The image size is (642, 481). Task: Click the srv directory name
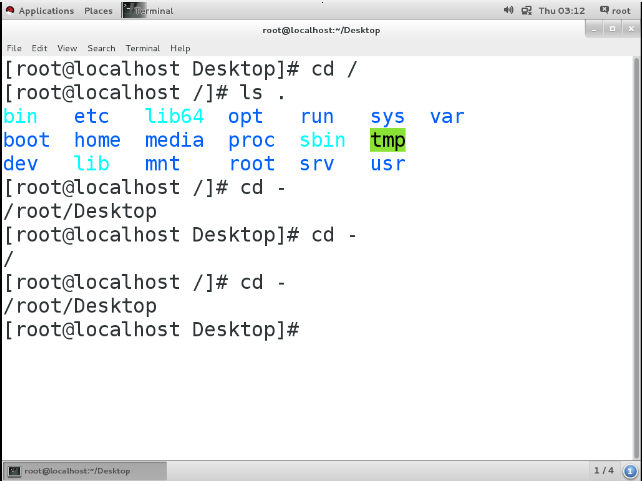[317, 164]
